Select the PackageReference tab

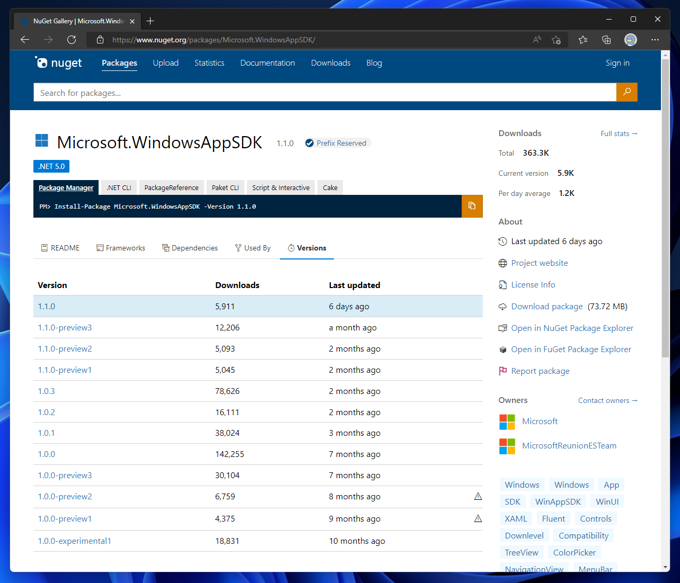[171, 187]
